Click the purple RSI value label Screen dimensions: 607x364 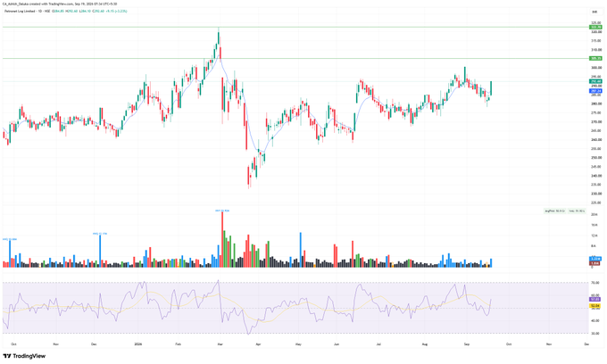(595, 300)
